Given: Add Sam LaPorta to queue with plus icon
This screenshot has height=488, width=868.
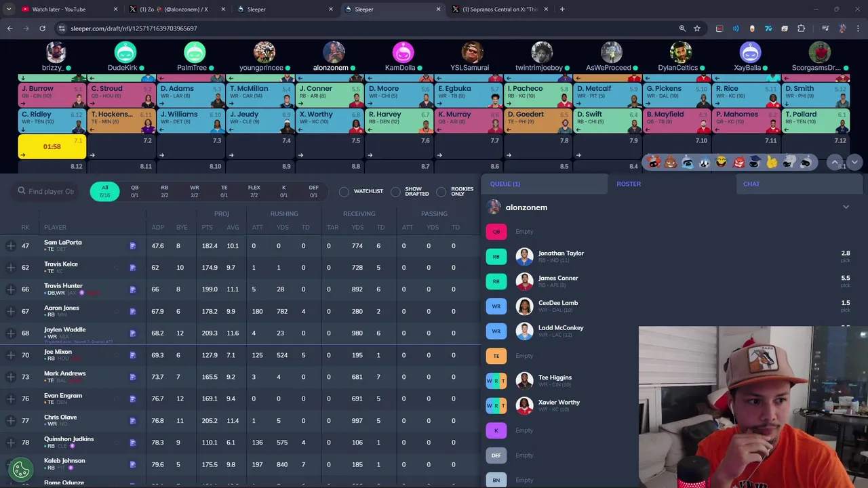Looking at the screenshot, I should pyautogui.click(x=10, y=246).
